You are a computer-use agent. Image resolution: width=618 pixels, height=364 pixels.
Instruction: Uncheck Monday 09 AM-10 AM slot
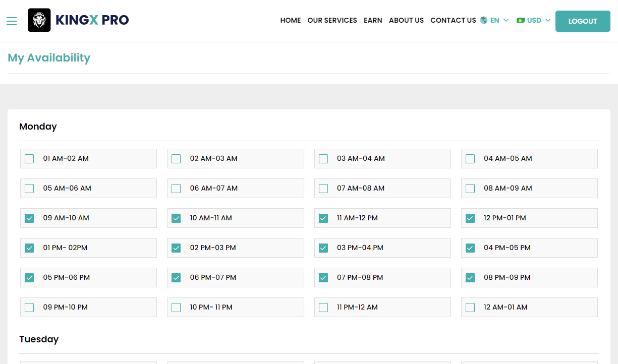coord(29,218)
